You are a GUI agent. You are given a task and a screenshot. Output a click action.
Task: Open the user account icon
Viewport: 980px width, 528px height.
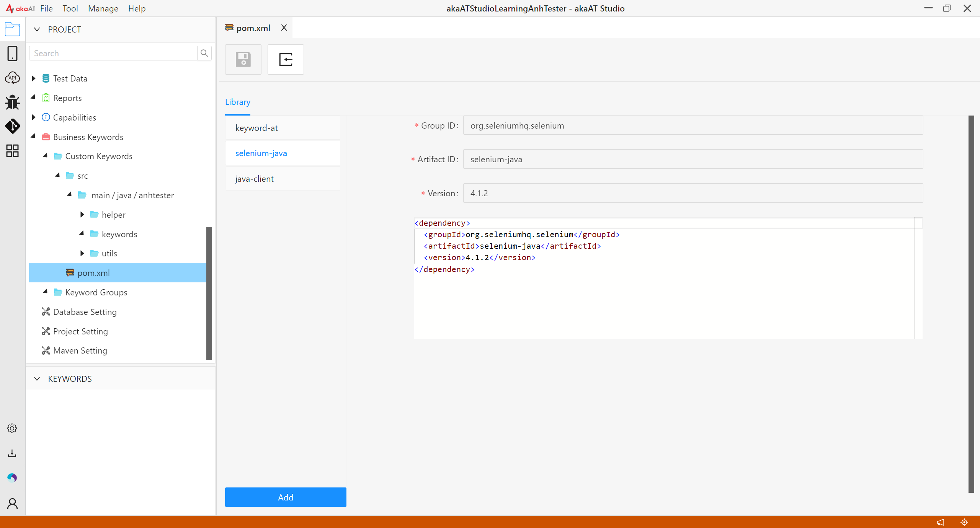click(x=12, y=504)
